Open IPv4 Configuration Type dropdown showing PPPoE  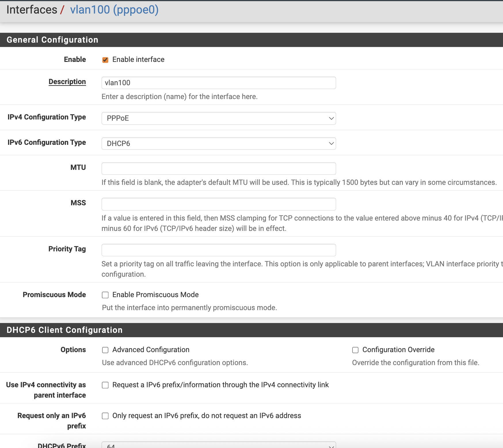click(x=219, y=118)
